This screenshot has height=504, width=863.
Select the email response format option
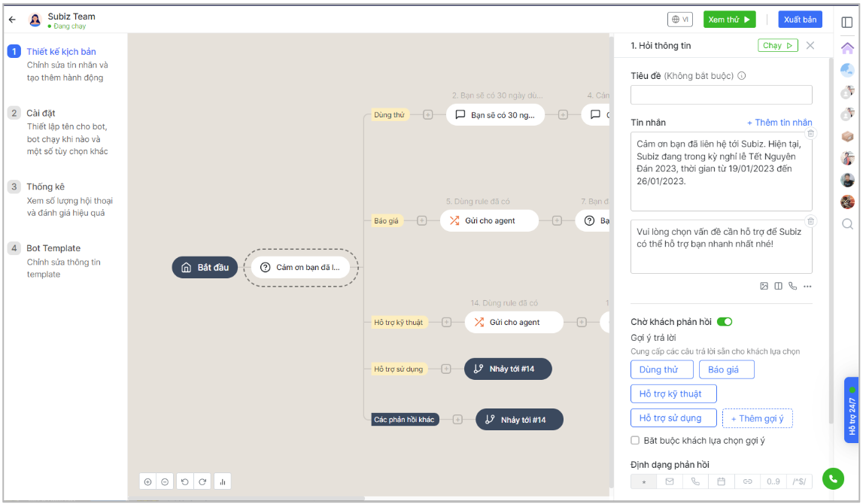[x=670, y=481]
